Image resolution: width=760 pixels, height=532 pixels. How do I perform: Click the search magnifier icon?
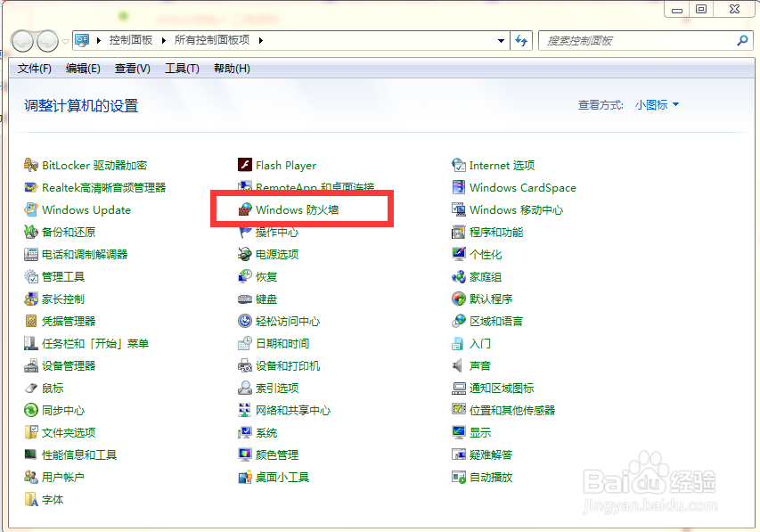pos(742,41)
